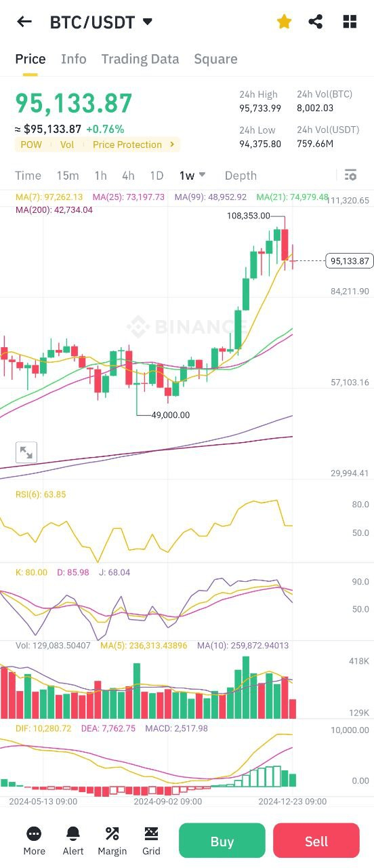Tap the 49,000.00 low price marker
Image resolution: width=374 pixels, height=868 pixels.
170,415
